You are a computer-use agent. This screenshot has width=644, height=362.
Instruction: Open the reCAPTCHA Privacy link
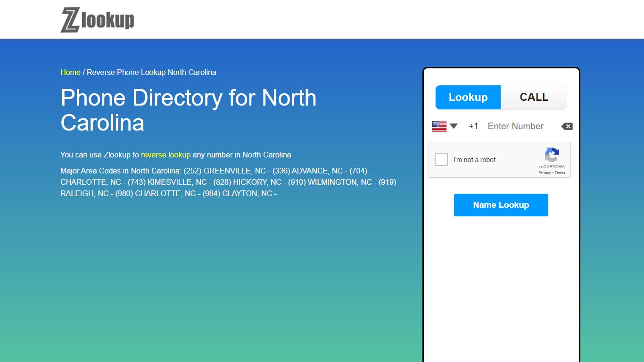click(545, 173)
